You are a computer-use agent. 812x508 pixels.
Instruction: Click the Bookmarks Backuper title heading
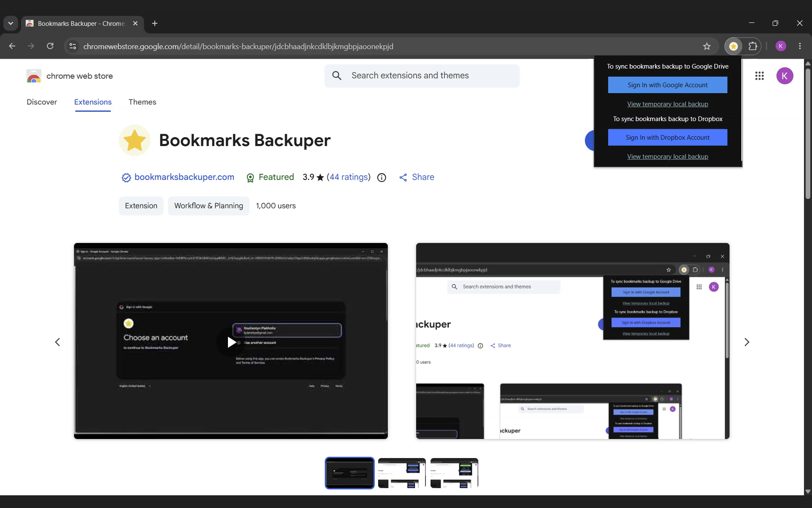coord(244,140)
